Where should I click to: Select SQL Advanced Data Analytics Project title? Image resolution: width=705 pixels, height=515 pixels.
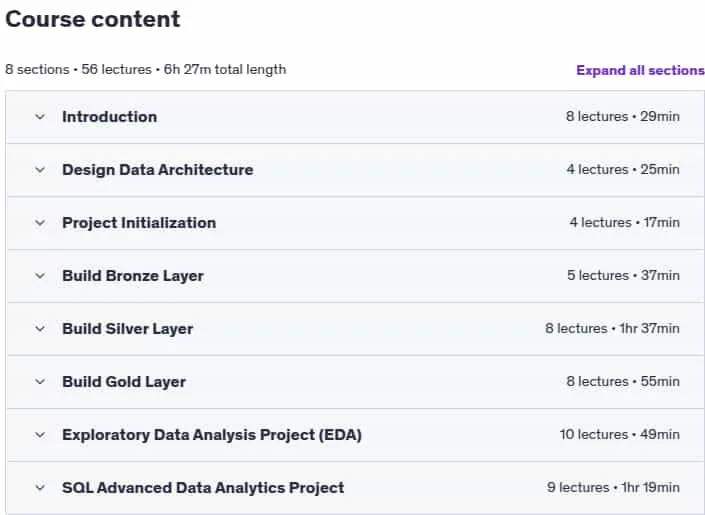pos(203,488)
